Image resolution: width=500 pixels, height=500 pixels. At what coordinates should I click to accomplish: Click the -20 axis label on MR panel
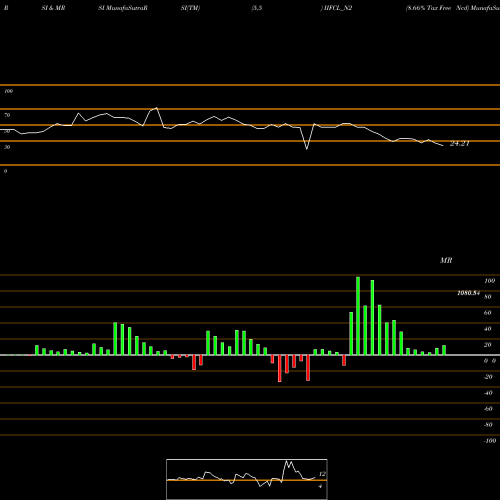coord(488,377)
